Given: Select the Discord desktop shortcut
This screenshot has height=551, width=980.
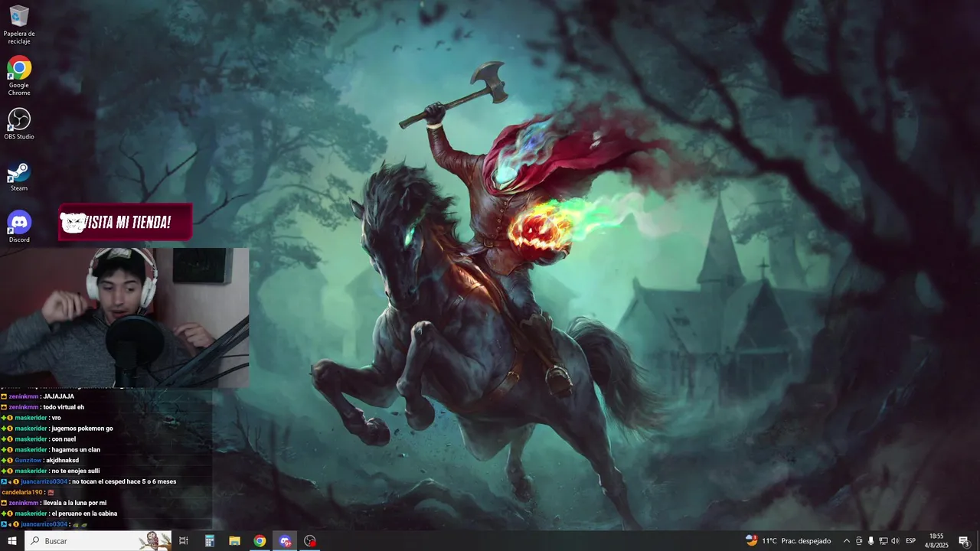Looking at the screenshot, I should 19,227.
